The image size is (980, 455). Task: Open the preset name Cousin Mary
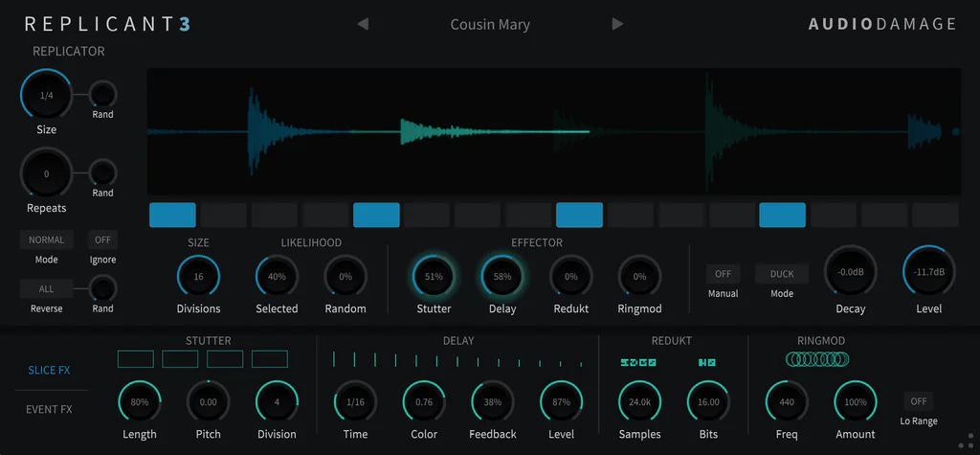point(490,25)
